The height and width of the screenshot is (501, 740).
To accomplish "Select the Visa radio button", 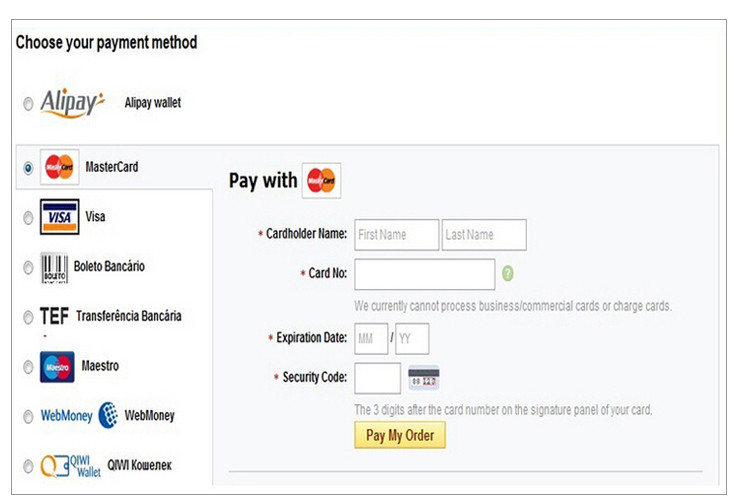I will 28,218.
